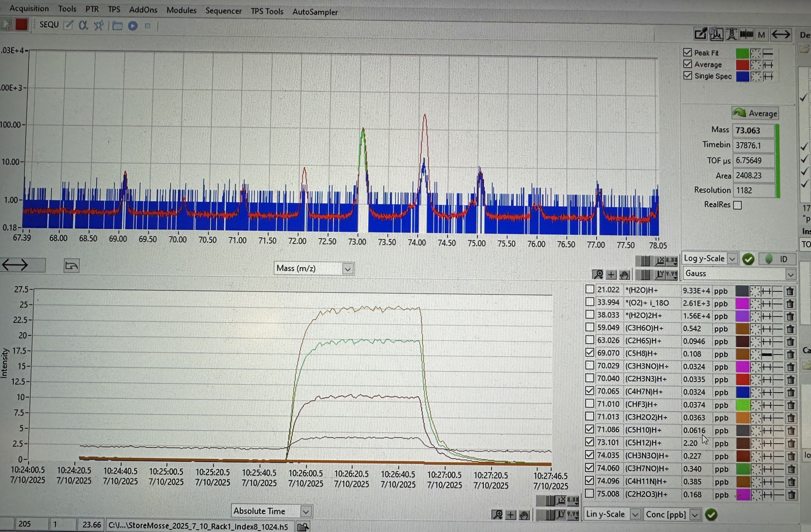Click the M icon above spectrum legend

click(761, 35)
